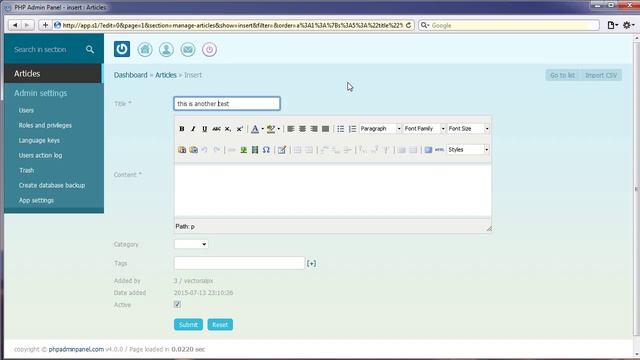640x360 pixels.
Task: Click the Import CSV button
Action: [601, 75]
